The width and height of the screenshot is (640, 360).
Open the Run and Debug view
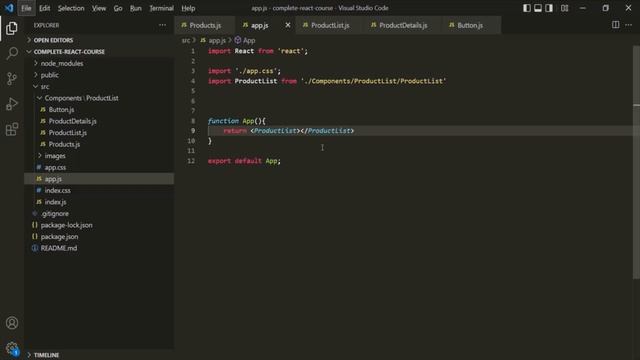(x=12, y=104)
